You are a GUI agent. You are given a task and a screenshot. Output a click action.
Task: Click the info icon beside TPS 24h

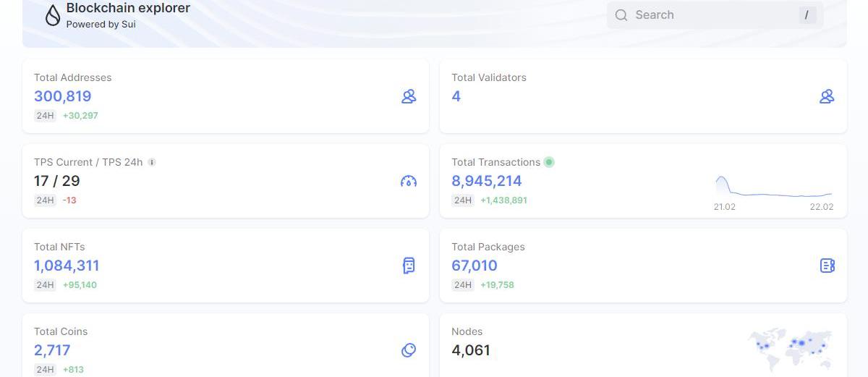(x=152, y=162)
